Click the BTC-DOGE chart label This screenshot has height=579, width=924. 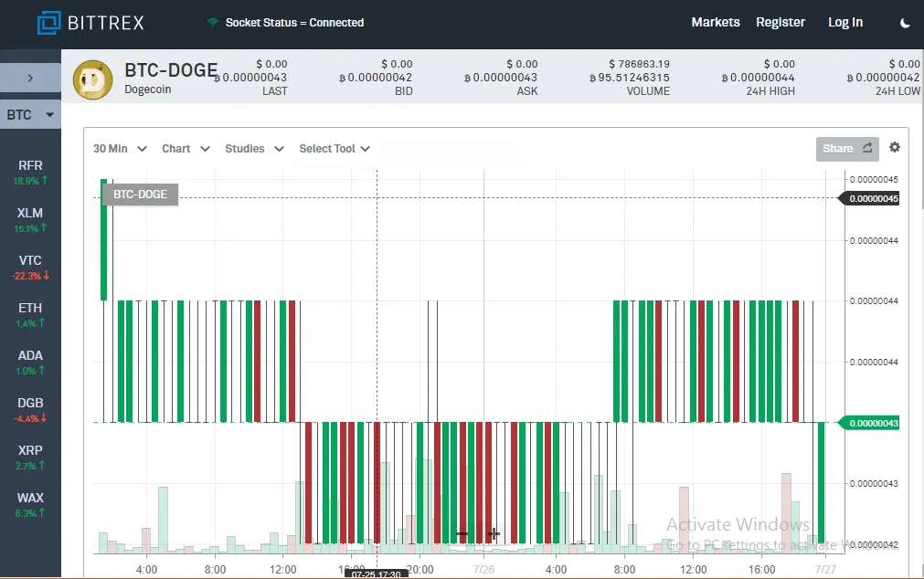click(140, 195)
